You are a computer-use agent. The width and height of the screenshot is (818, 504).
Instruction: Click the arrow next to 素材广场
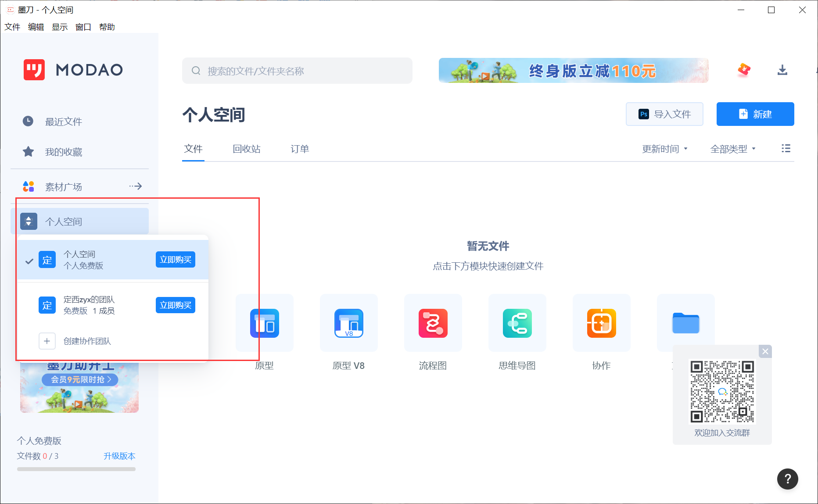click(136, 186)
